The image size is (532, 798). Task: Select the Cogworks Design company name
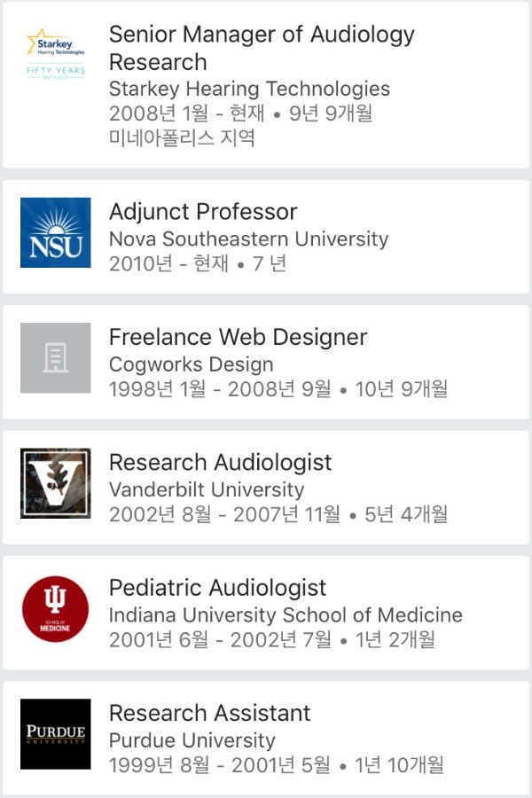pos(192,364)
